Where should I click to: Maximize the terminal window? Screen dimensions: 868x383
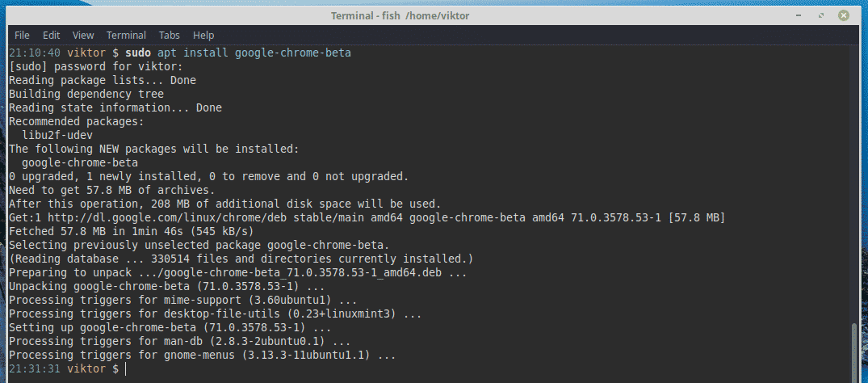pos(834,15)
